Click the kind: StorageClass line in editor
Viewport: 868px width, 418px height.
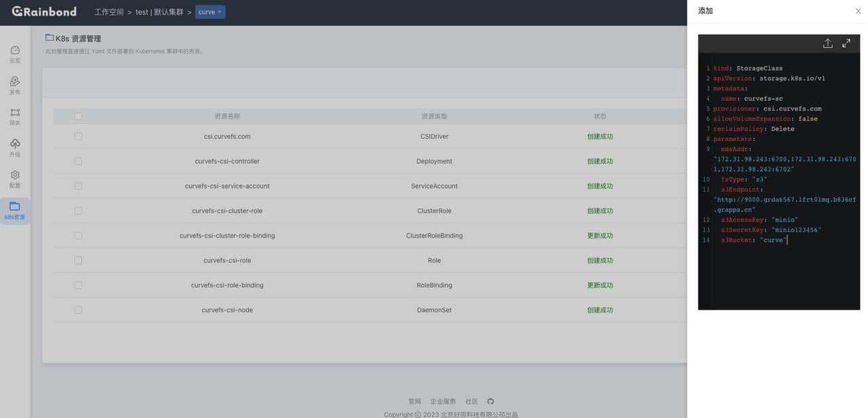[x=748, y=68]
